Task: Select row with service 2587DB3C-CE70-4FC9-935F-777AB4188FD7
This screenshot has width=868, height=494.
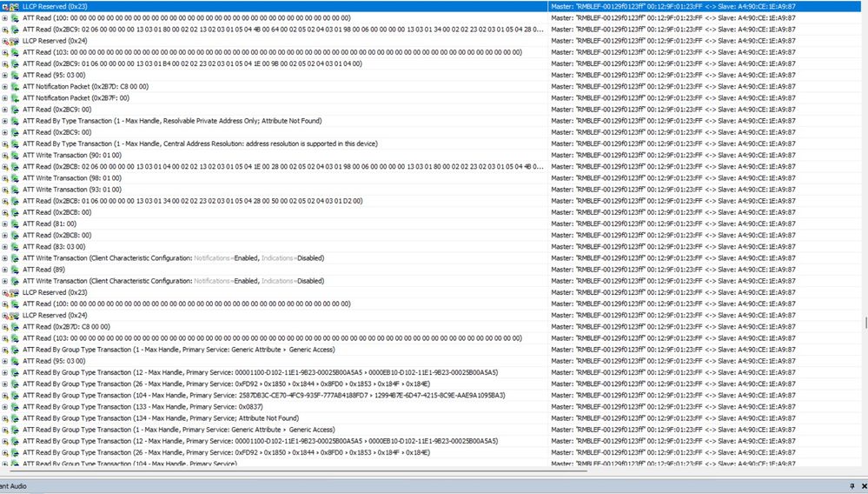Action: click(263, 396)
